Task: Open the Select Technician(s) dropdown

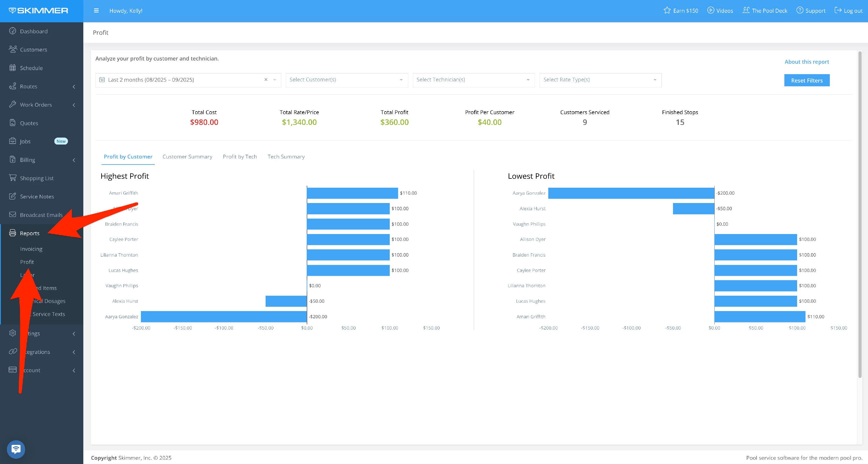Action: (x=473, y=80)
